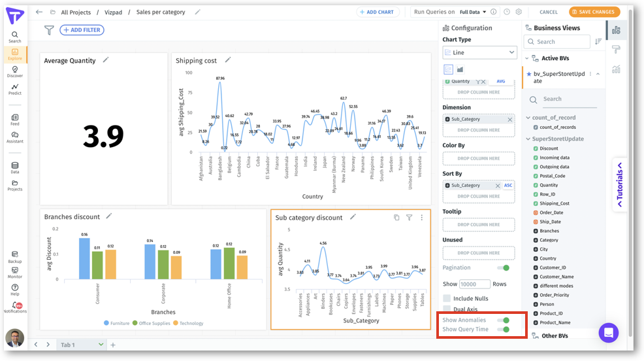Edit the Shipping cost chart title
Screen dimensions: 644x361
pos(228,60)
